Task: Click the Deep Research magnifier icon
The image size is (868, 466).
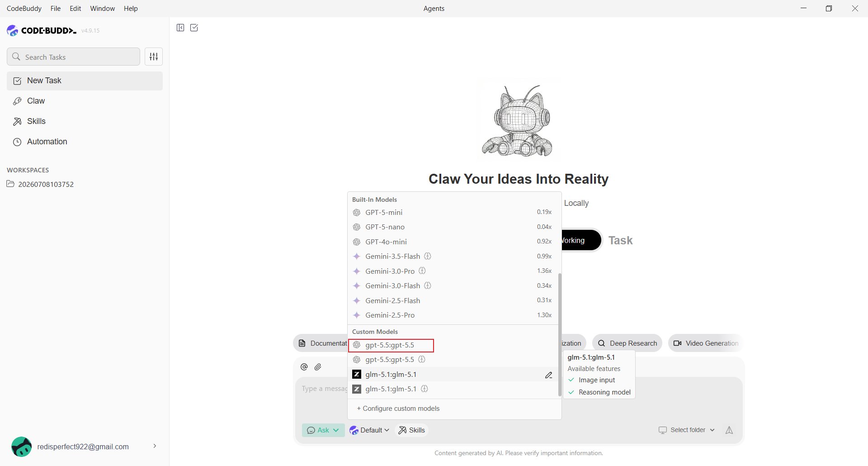Action: click(602, 343)
